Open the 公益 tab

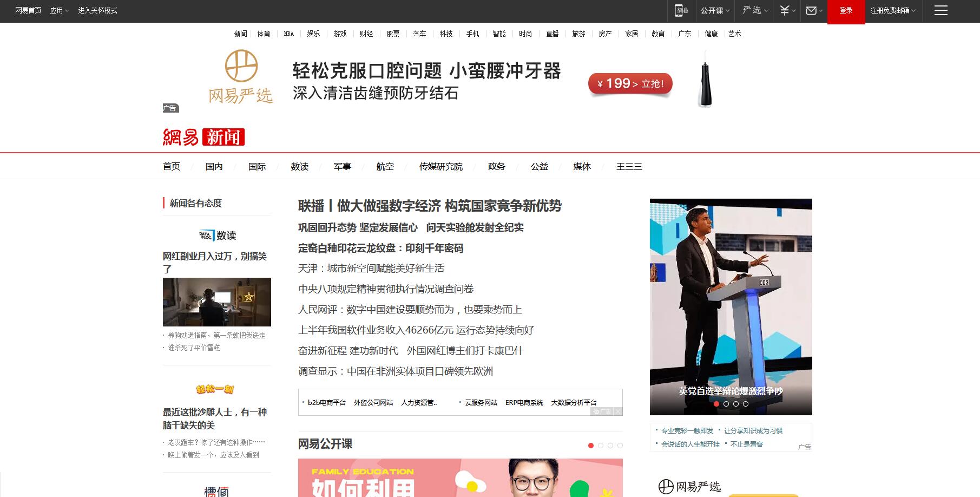click(540, 166)
